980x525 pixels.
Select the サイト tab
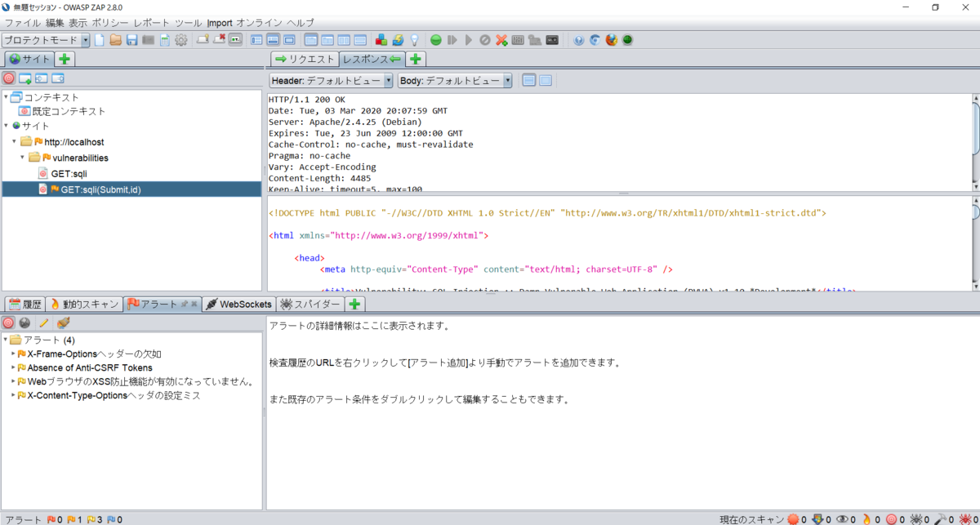[29, 59]
